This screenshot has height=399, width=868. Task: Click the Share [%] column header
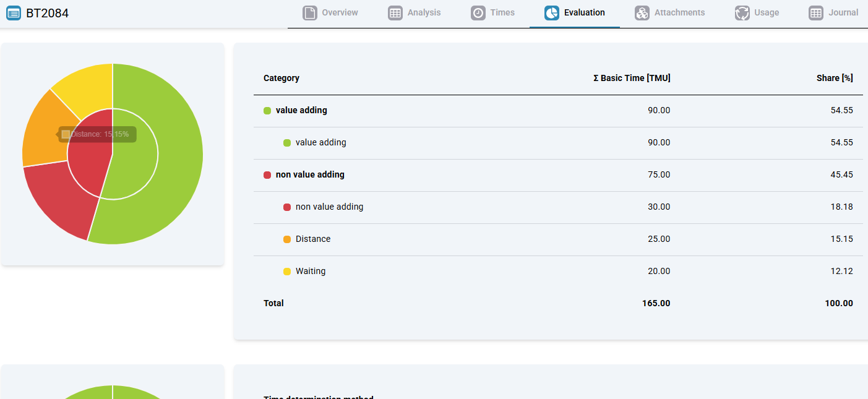click(834, 78)
